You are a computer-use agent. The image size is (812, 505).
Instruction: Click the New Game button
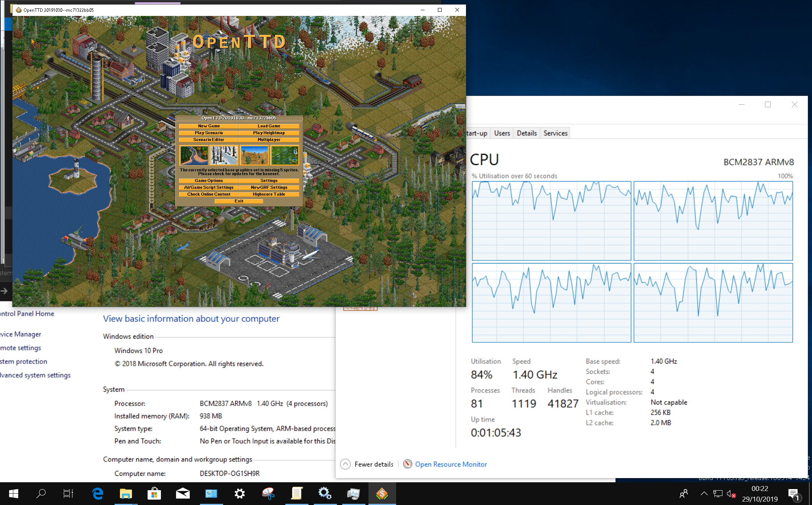(x=209, y=126)
